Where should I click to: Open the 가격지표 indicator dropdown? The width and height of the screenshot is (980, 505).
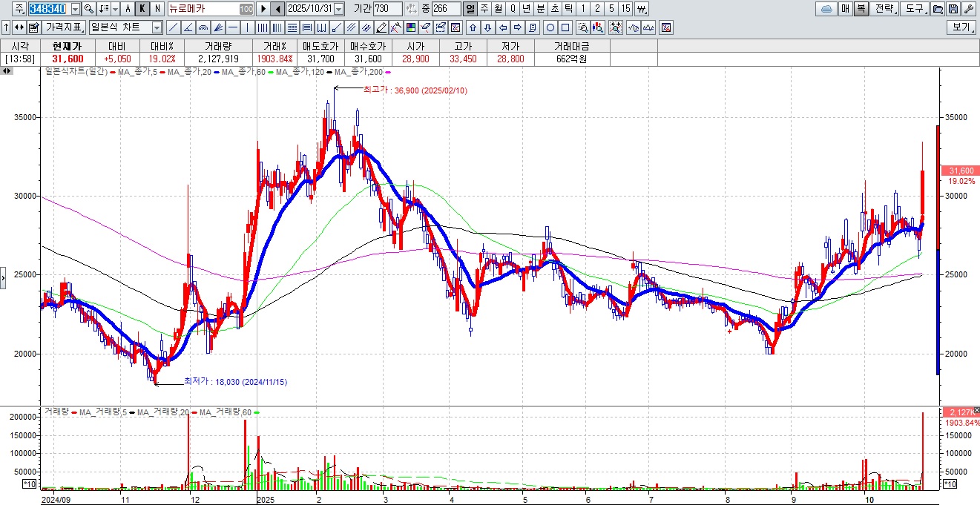pyautogui.click(x=64, y=27)
